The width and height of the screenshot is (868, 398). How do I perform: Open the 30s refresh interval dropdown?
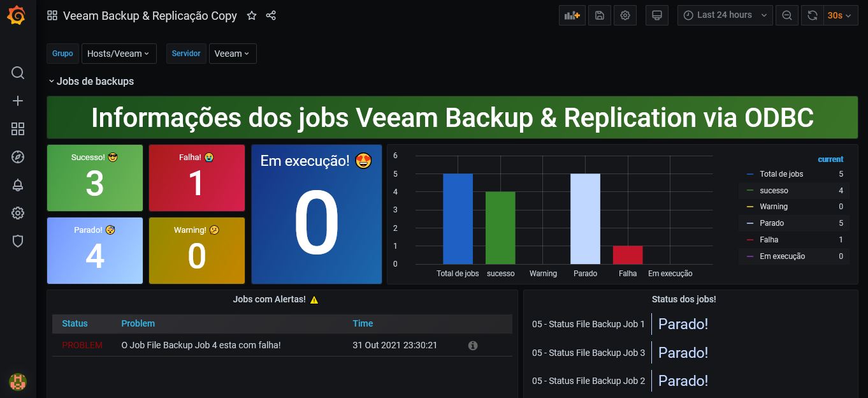[x=841, y=15]
